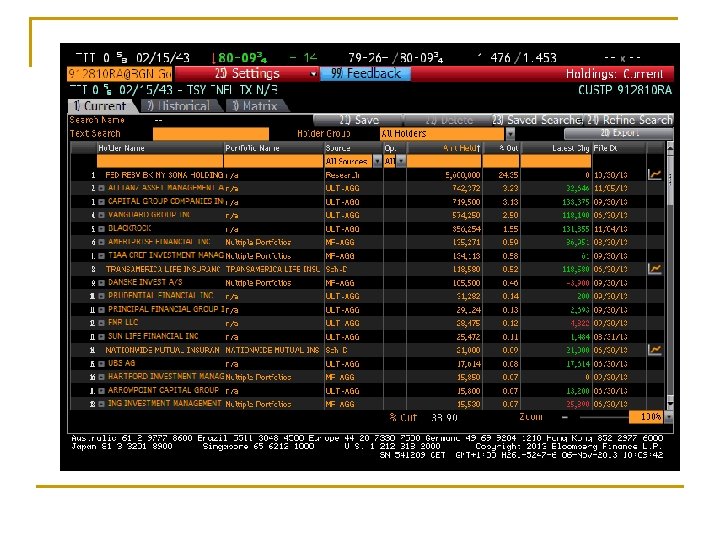This screenshot has height=540, width=720.
Task: Focus the Latest Chg filter field
Action: click(556, 161)
